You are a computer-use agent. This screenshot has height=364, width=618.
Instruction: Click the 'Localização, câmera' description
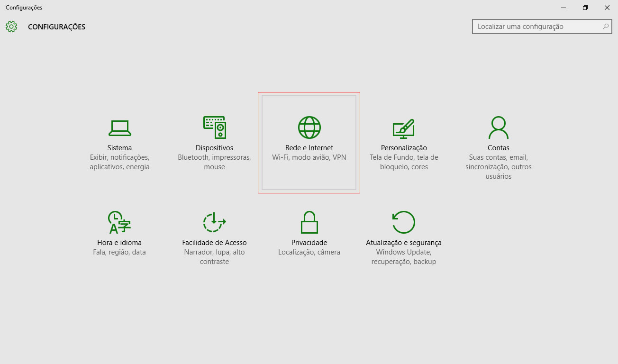click(309, 252)
